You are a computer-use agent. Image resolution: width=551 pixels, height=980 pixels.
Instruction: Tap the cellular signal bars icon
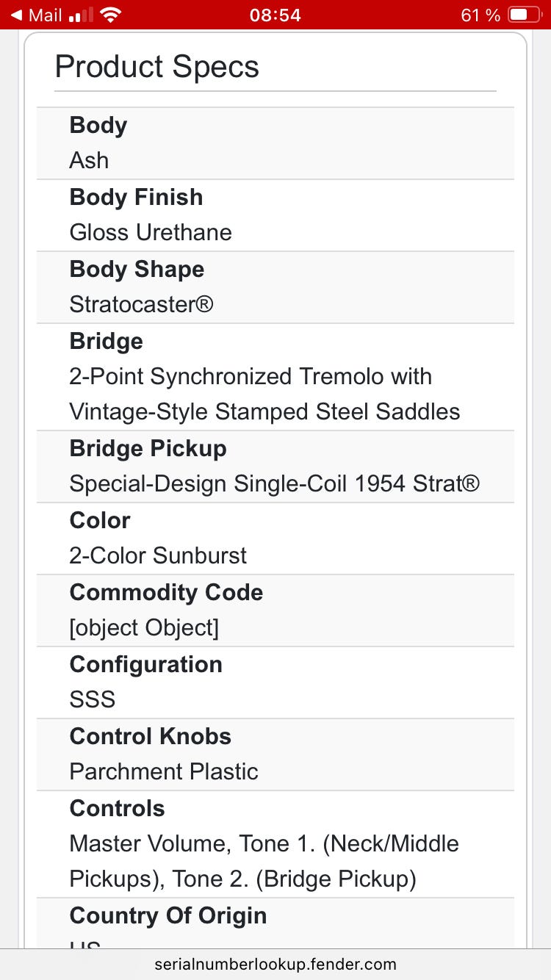[80, 15]
